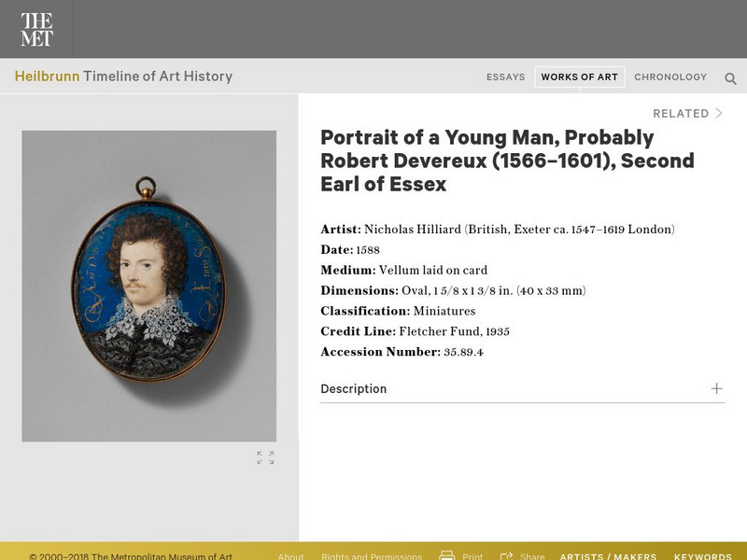Switch to the Essays tab
The height and width of the screenshot is (560, 747).
[x=505, y=77]
